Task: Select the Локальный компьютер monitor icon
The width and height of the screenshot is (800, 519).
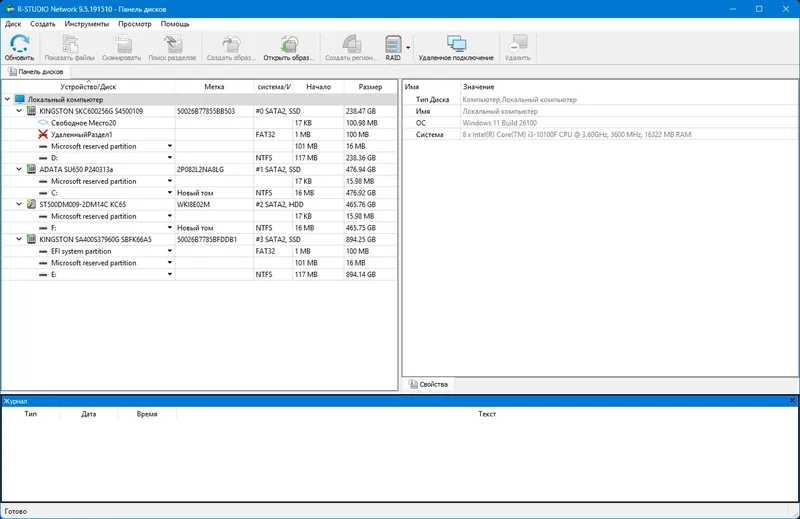Action: click(19, 100)
